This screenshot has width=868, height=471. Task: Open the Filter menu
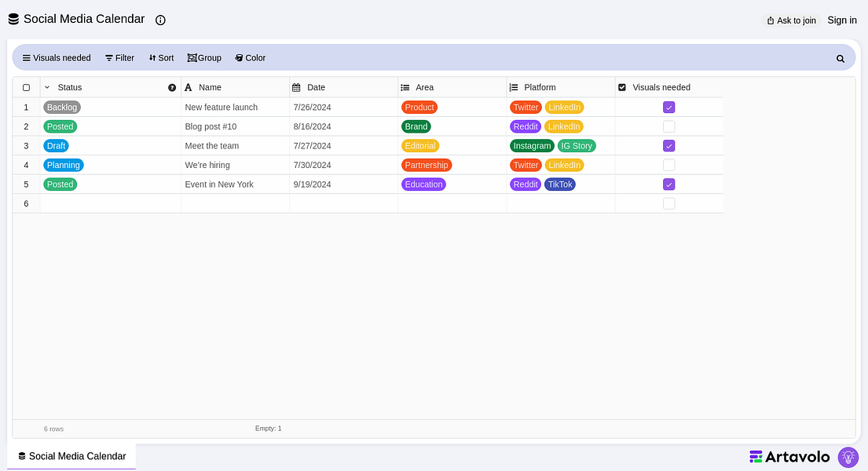pos(119,58)
